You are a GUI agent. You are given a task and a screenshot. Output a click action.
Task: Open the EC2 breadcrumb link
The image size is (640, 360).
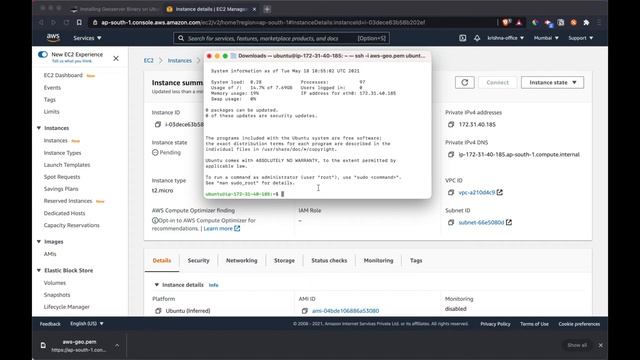[x=149, y=60]
